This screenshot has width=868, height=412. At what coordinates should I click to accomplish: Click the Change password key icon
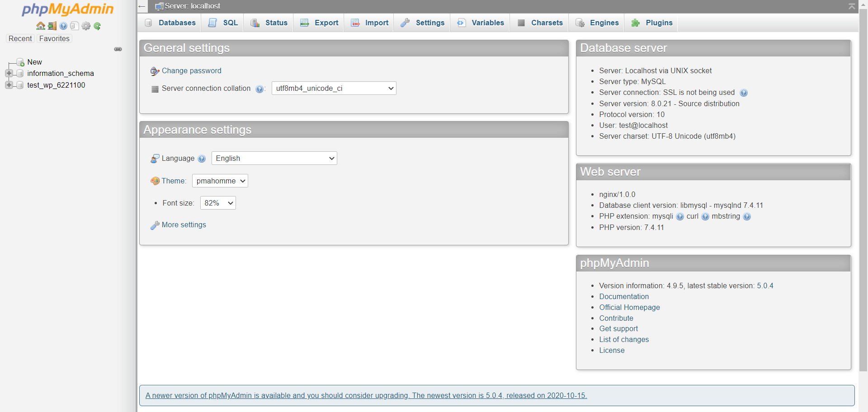[x=155, y=71]
